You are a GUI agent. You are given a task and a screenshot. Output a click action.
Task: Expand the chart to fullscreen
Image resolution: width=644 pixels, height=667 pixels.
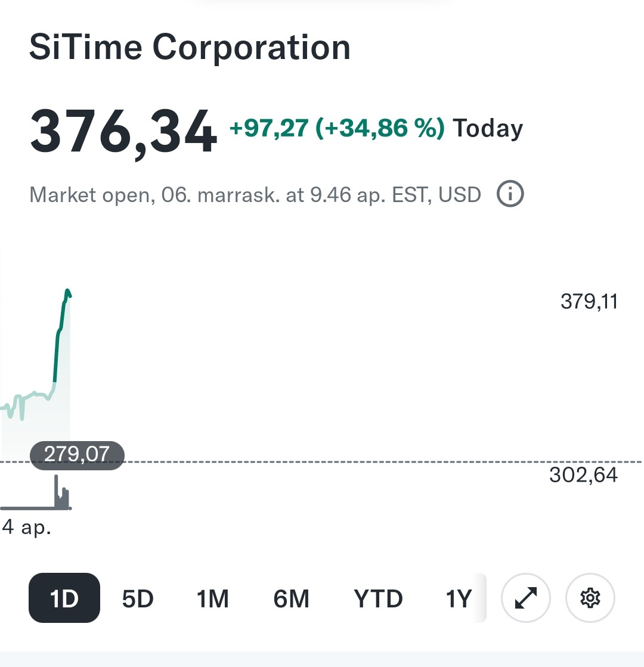pyautogui.click(x=526, y=598)
